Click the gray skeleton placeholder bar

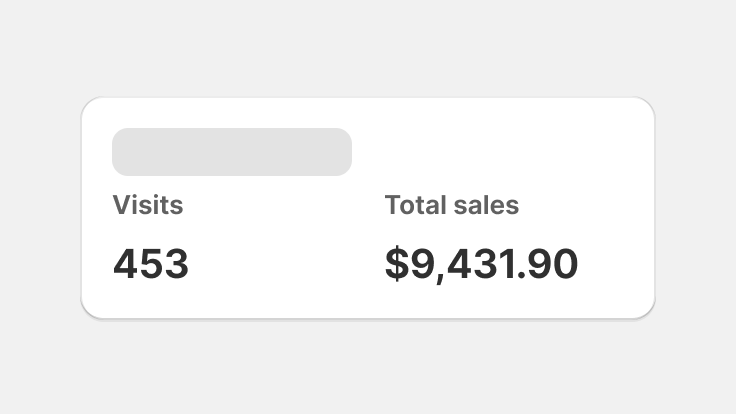click(232, 152)
